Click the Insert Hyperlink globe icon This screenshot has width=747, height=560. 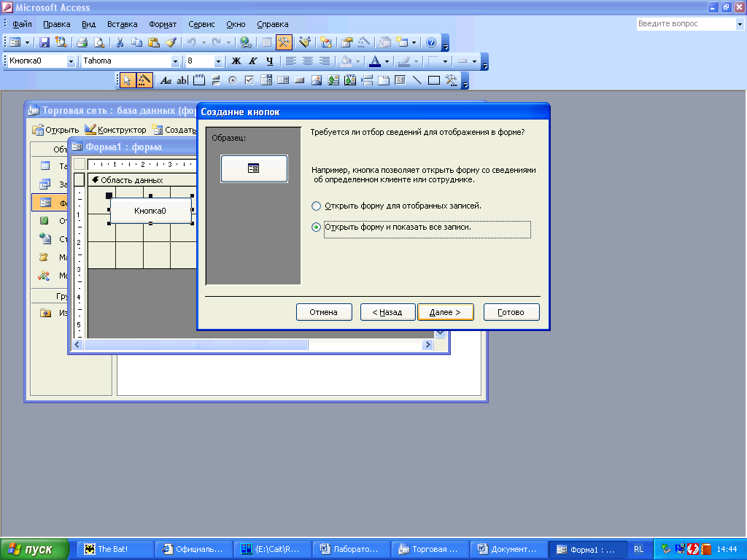(246, 42)
